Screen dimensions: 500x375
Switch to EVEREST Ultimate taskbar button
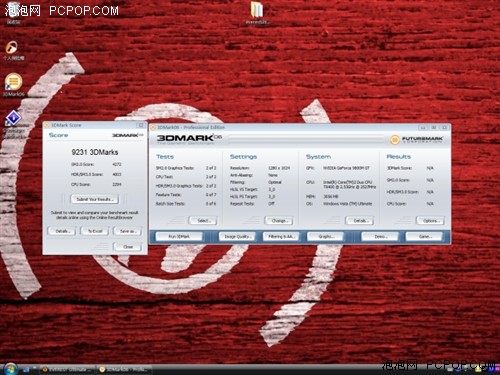tap(68, 369)
